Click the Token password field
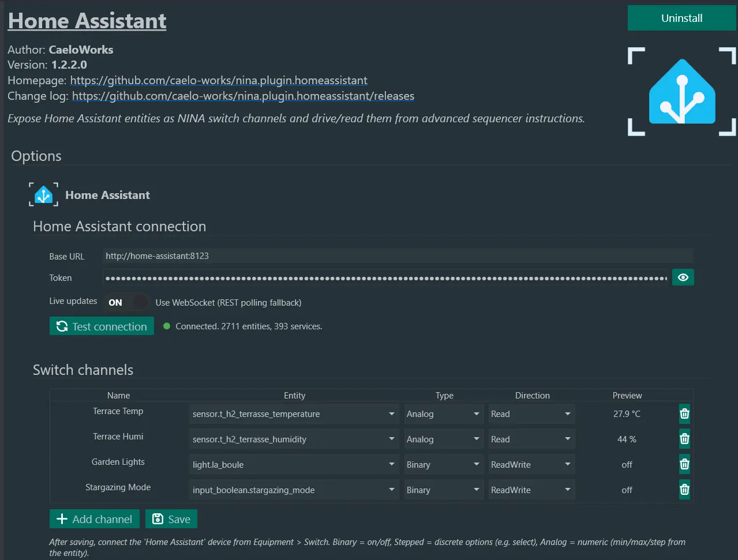The width and height of the screenshot is (738, 560). [385, 278]
